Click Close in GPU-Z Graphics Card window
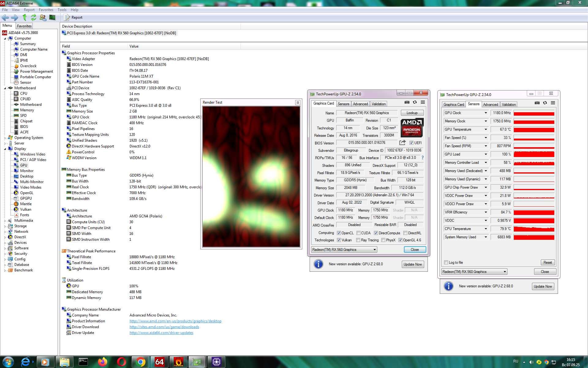The image size is (588, 368). [415, 250]
